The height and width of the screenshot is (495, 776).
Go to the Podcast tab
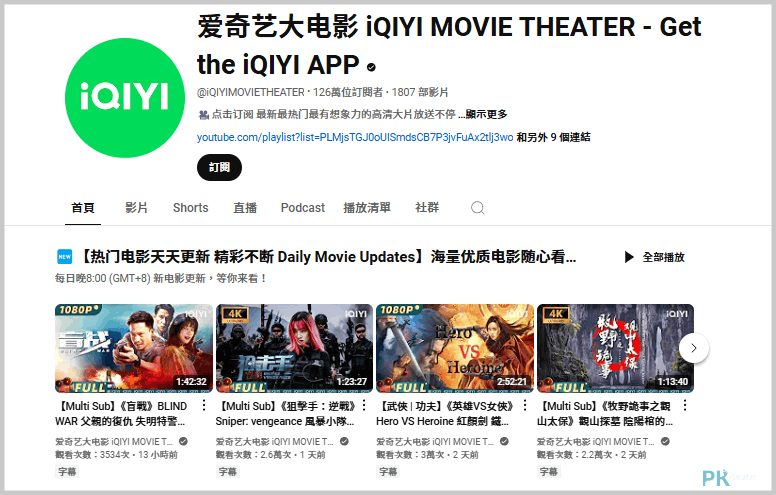303,208
